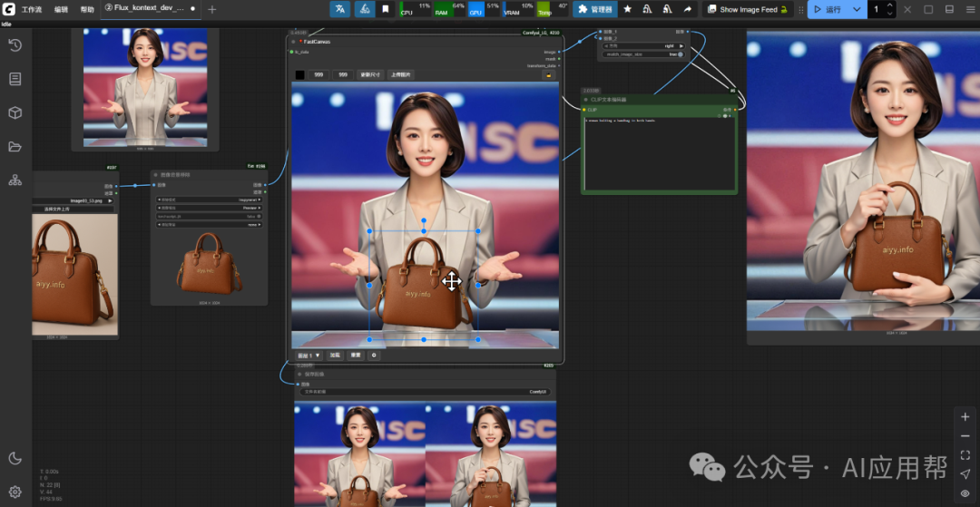Image resolution: width=980 pixels, height=507 pixels.
Task: Change direction value right arrow
Action: coord(681,46)
